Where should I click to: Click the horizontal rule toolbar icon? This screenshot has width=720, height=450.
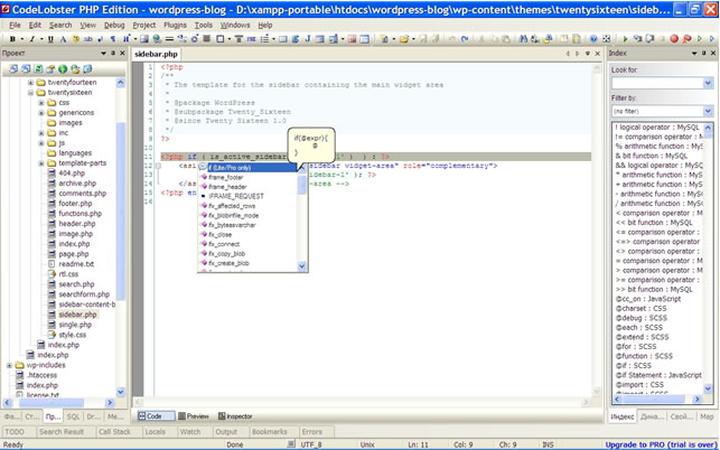point(169,39)
